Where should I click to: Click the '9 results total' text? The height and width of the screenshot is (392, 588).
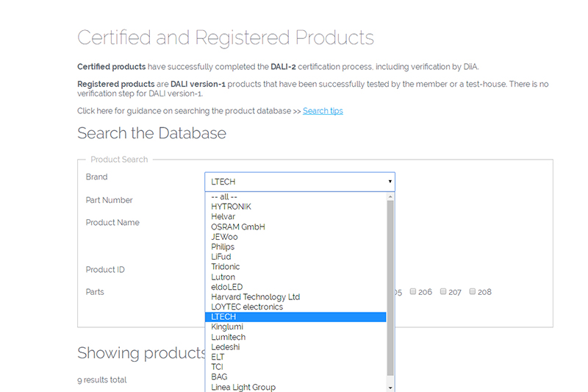[x=102, y=380]
